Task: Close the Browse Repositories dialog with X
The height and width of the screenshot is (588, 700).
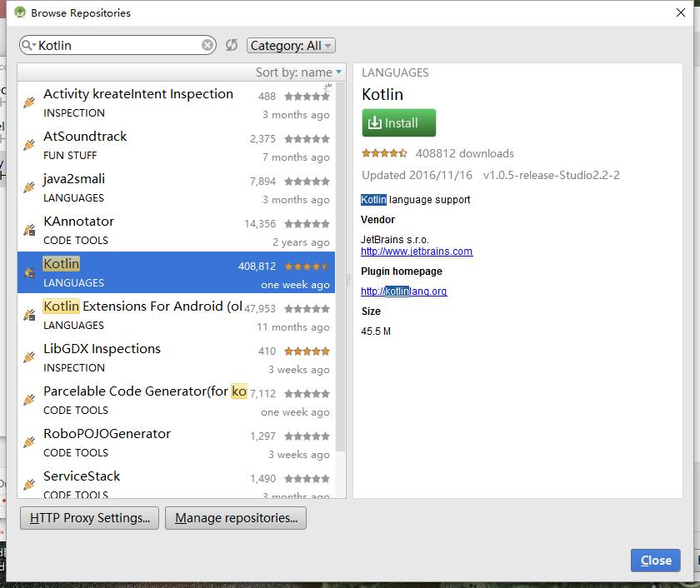Action: pos(680,12)
